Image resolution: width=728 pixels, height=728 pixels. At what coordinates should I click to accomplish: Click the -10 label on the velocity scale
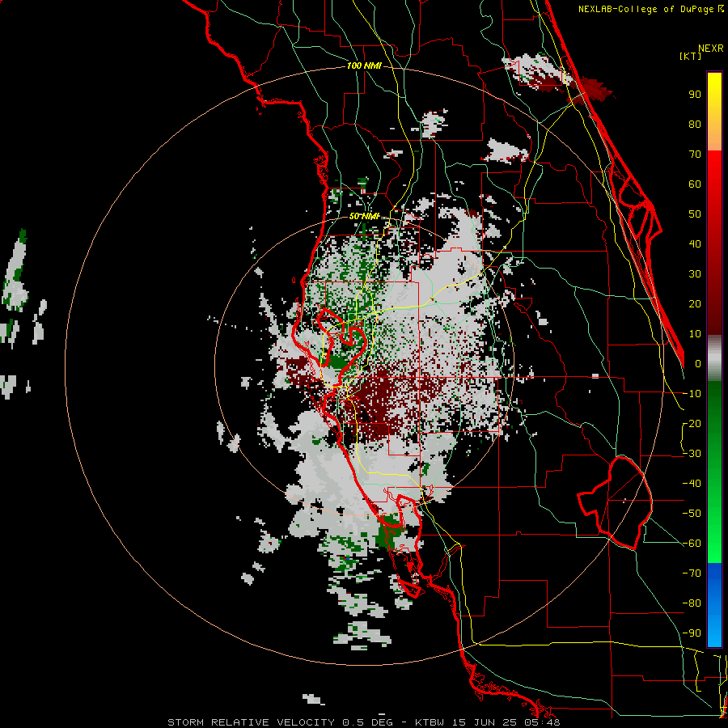(692, 394)
